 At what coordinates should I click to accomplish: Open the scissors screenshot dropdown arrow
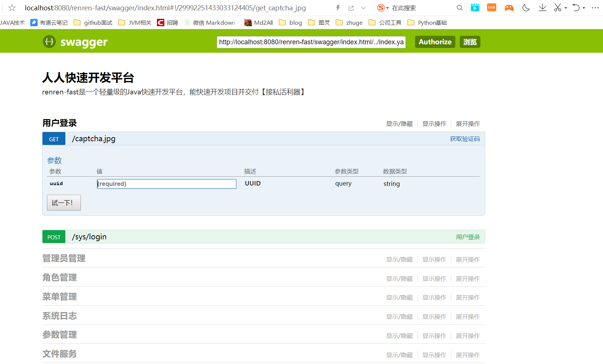click(566, 8)
